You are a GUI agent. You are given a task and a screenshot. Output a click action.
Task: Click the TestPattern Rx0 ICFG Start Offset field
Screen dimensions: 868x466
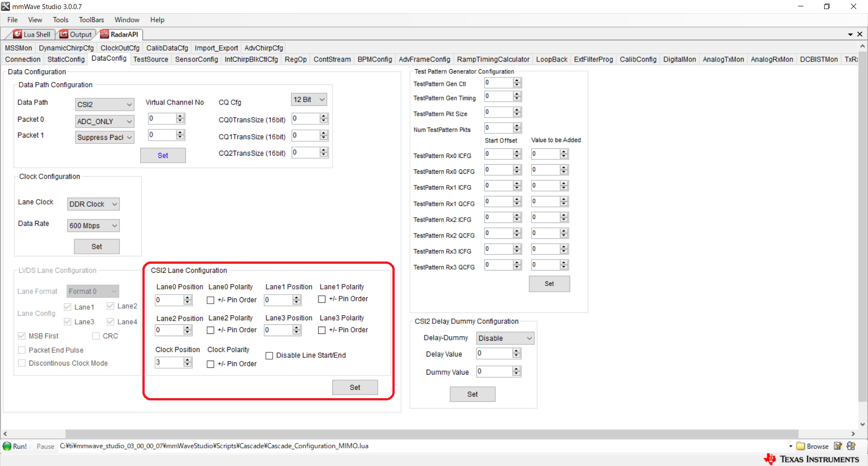click(x=499, y=154)
